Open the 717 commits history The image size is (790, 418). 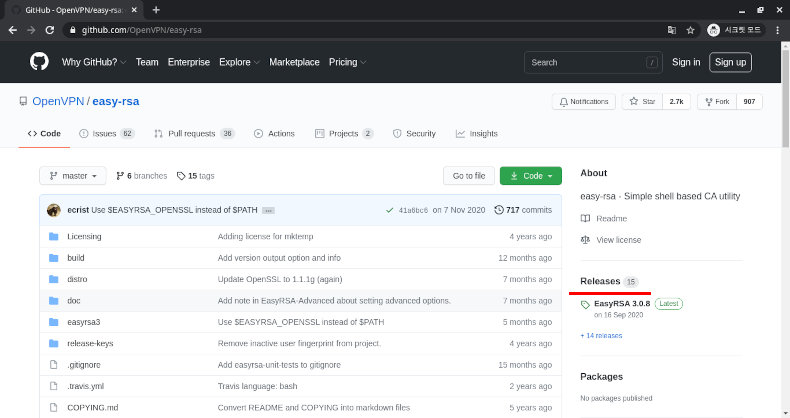click(x=523, y=210)
